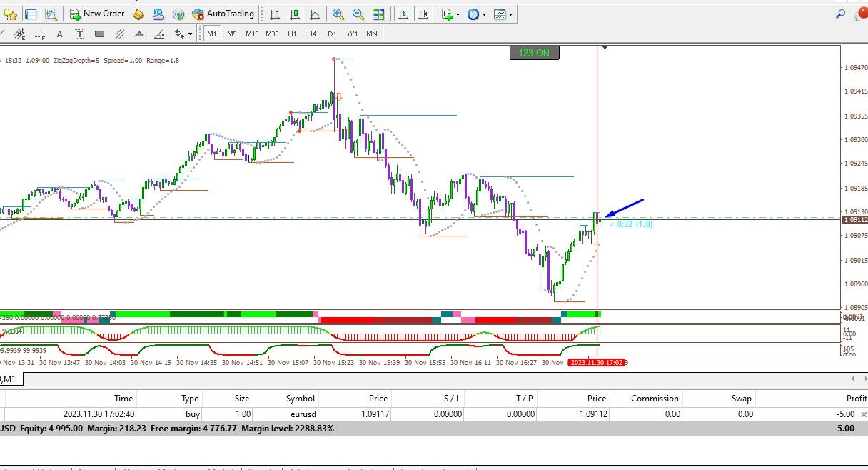Select the Triangle shape tool

pyautogui.click(x=140, y=34)
